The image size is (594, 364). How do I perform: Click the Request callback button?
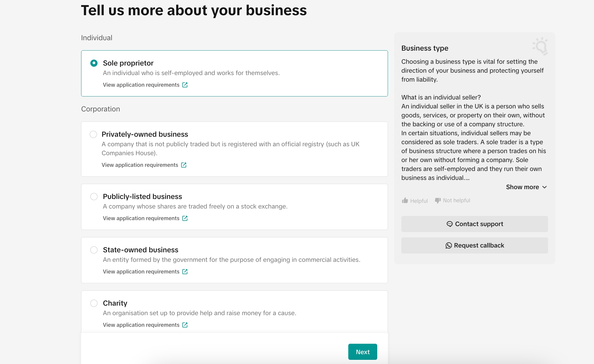coord(474,245)
